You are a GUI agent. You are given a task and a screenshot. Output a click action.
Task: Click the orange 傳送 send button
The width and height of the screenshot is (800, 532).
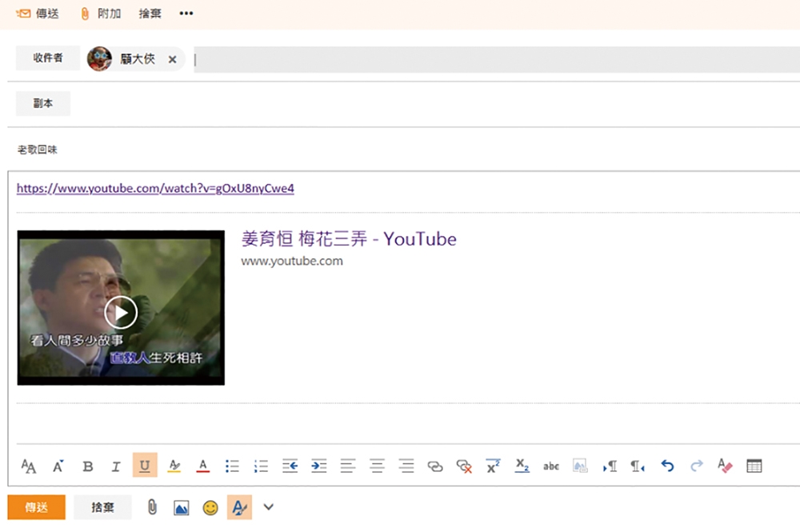pyautogui.click(x=37, y=507)
